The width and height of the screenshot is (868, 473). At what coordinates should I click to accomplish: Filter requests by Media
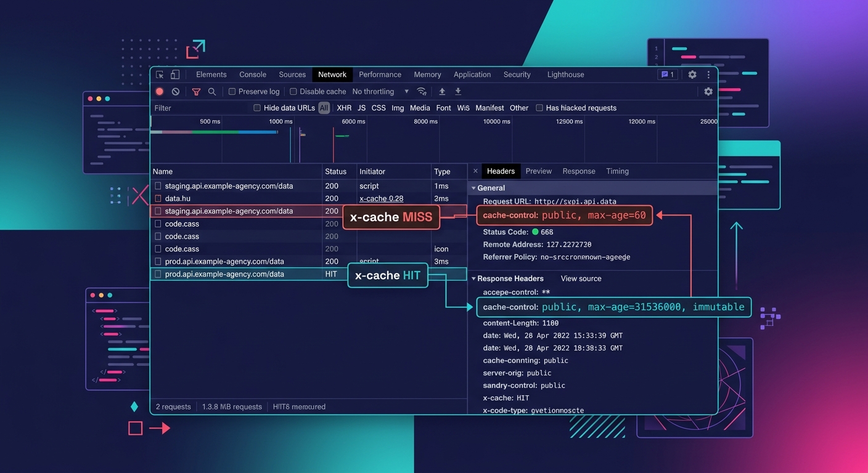tap(420, 108)
